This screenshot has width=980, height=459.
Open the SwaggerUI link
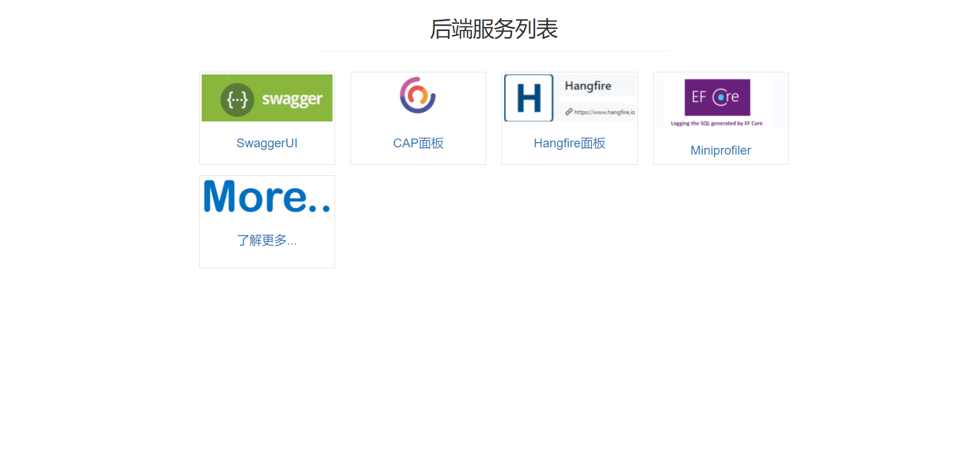(267, 143)
